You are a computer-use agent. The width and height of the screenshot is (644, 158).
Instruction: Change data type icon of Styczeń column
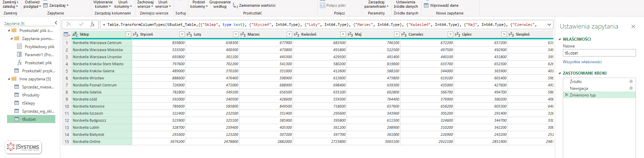point(136,34)
